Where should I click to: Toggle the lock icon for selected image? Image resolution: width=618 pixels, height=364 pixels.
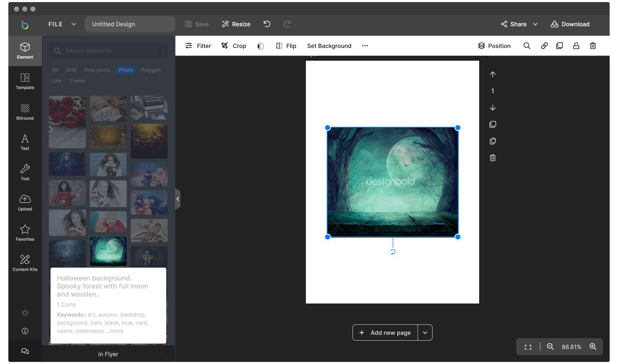click(576, 46)
